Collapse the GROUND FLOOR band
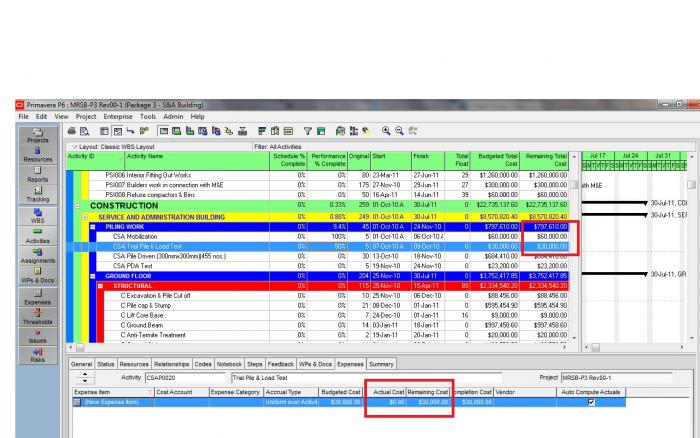The height and width of the screenshot is (438, 700). coord(93,276)
